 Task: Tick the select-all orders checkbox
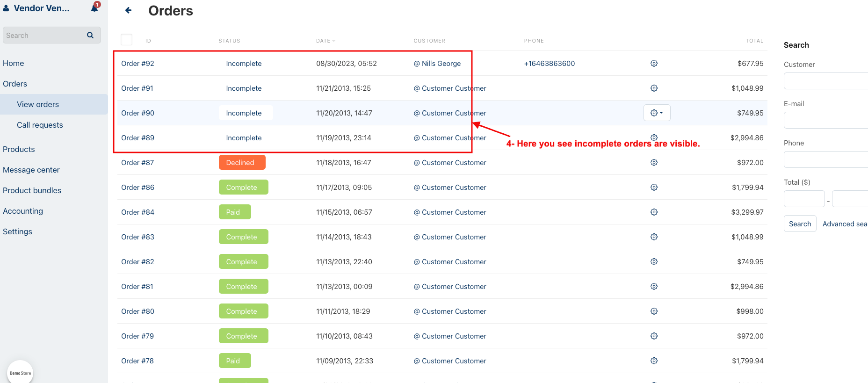[126, 40]
